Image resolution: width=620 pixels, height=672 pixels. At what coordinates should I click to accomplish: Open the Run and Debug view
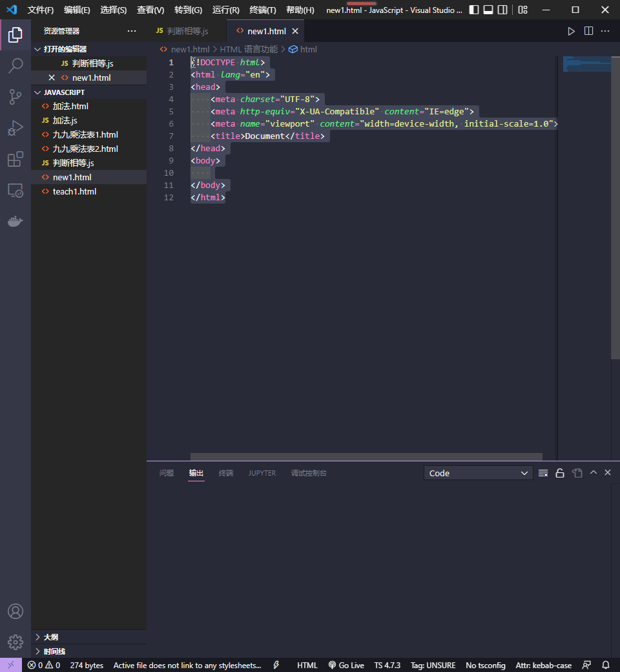click(x=15, y=128)
